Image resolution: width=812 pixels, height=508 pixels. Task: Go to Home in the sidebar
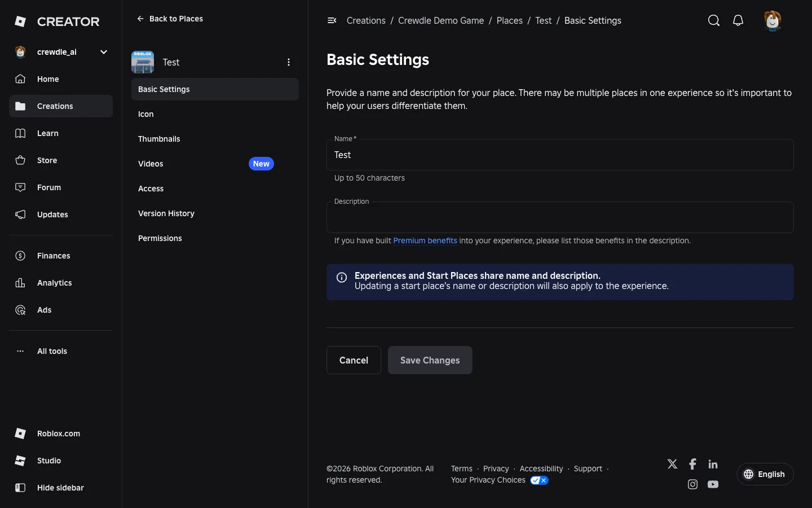click(61, 79)
